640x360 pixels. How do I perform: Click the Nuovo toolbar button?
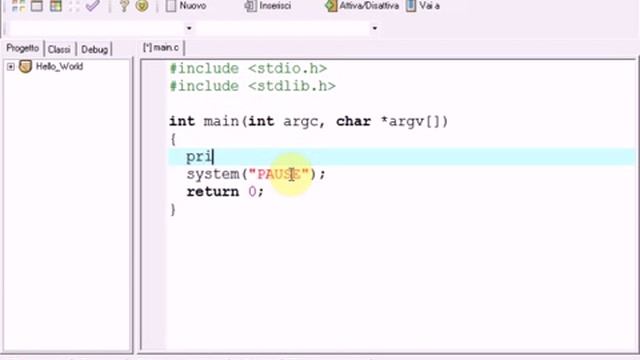click(x=186, y=6)
